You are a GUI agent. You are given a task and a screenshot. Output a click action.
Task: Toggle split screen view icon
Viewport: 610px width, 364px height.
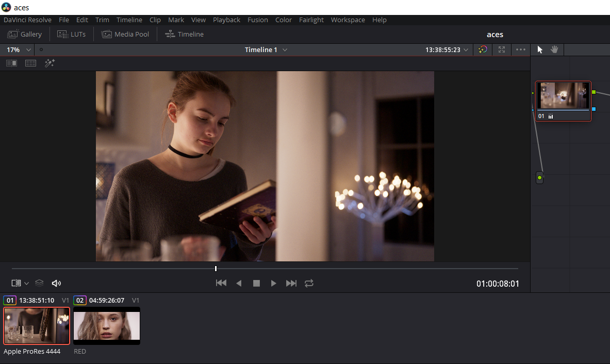coord(30,63)
